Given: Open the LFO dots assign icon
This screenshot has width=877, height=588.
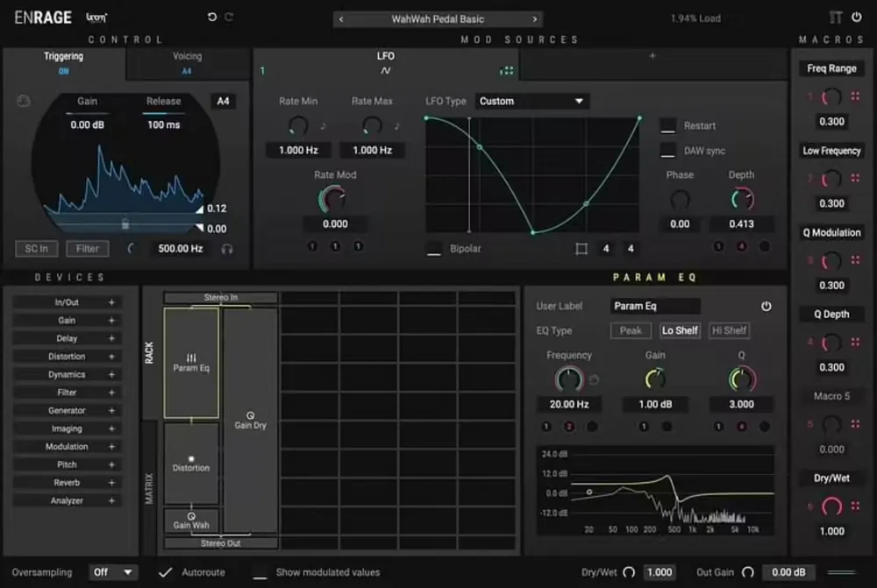Looking at the screenshot, I should click(x=506, y=71).
